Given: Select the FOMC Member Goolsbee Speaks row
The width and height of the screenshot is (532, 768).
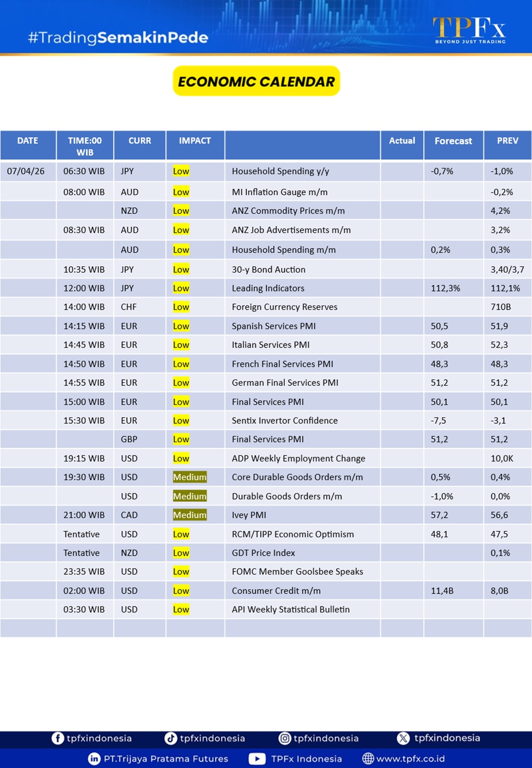Looking at the screenshot, I should (x=297, y=572).
